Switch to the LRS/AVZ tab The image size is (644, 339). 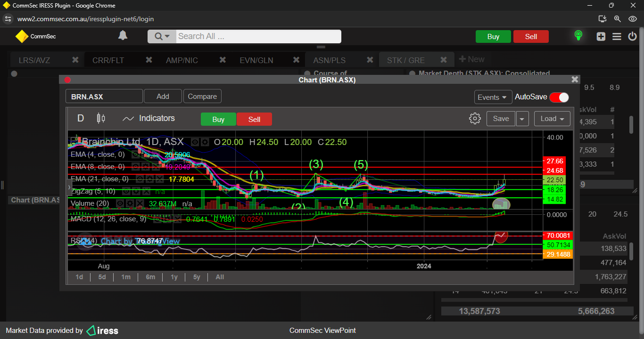[x=34, y=60]
